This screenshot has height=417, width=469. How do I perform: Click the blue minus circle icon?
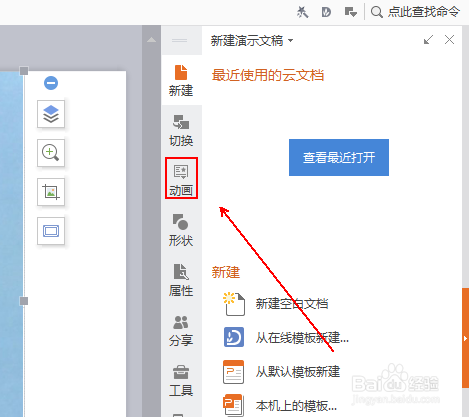point(51,83)
